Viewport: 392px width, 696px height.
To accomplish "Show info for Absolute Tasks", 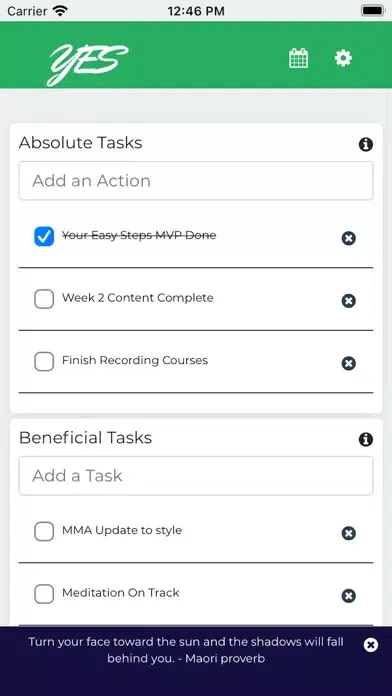I will 366,144.
